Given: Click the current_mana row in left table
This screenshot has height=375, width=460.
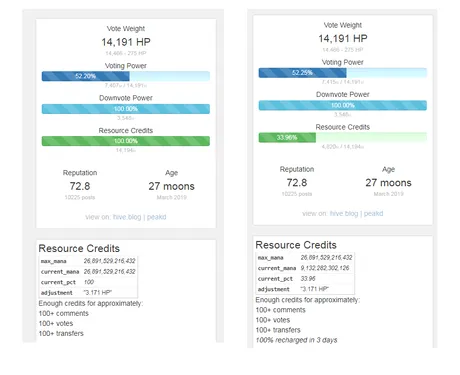Looking at the screenshot, I should pos(88,272).
